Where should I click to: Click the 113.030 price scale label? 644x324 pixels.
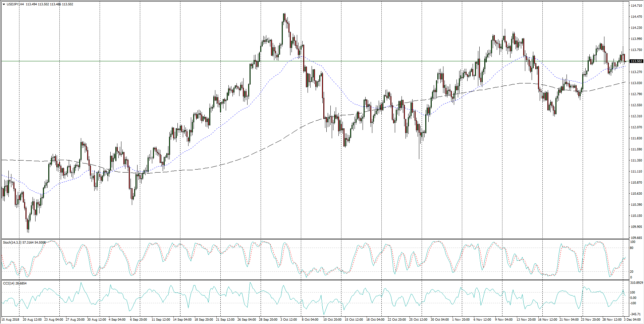(x=636, y=83)
